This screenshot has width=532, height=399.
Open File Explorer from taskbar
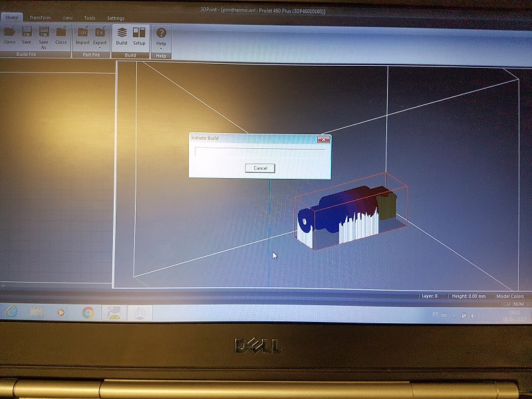(x=37, y=312)
